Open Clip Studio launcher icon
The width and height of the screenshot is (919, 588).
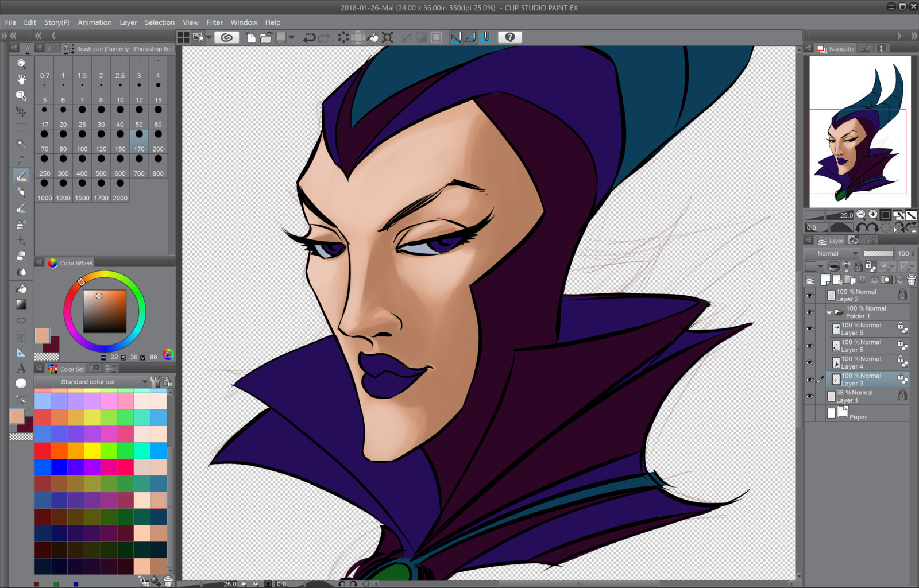tap(227, 37)
